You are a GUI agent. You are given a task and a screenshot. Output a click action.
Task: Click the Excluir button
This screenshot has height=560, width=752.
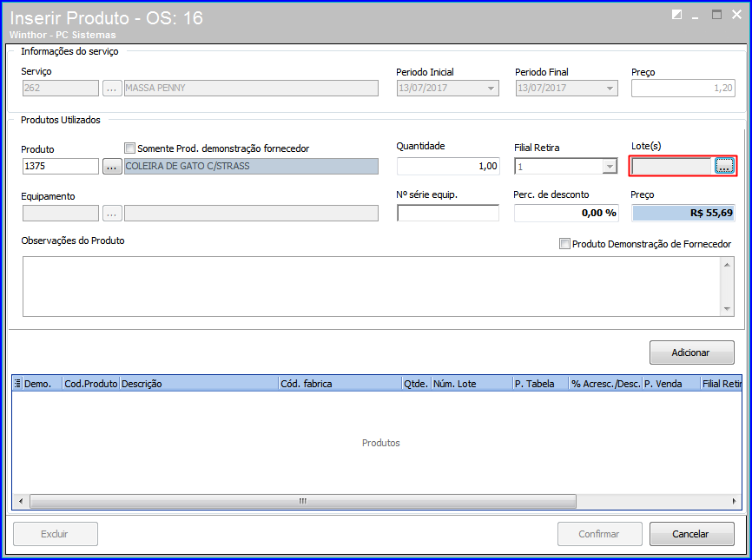[x=56, y=534]
